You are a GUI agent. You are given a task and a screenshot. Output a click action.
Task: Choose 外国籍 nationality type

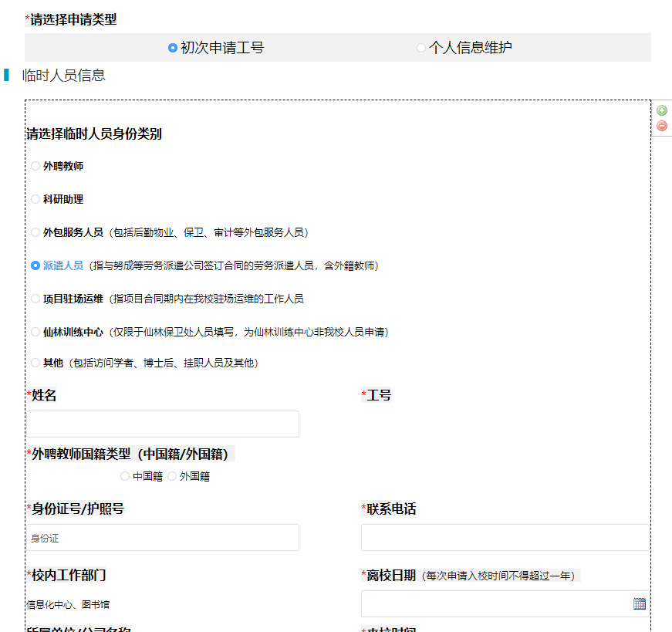172,476
